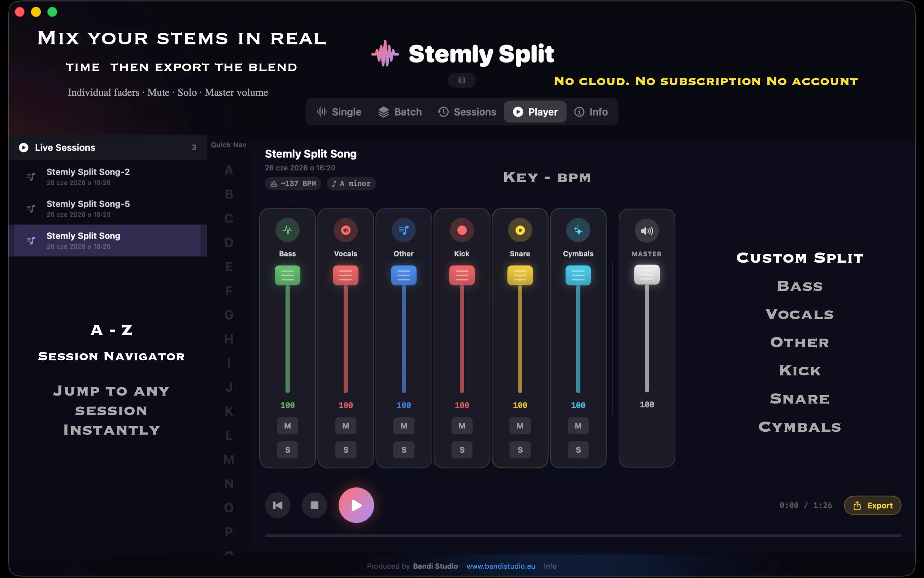Switch to the Single tab
The image size is (924, 578).
click(x=339, y=112)
